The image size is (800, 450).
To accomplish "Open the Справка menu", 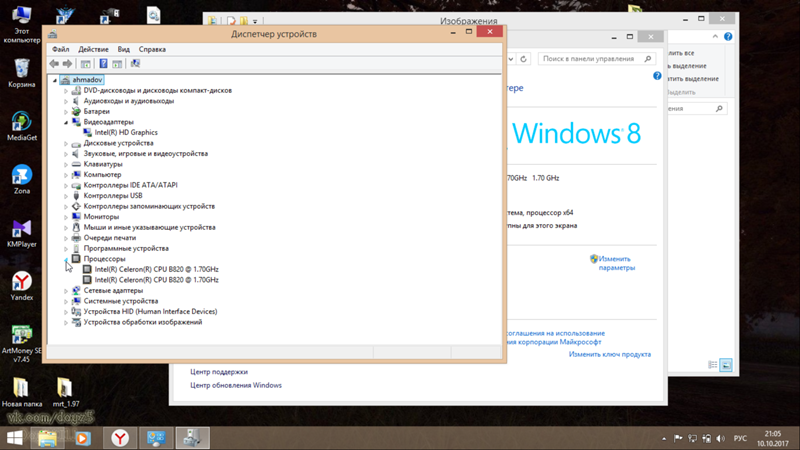I will point(152,49).
